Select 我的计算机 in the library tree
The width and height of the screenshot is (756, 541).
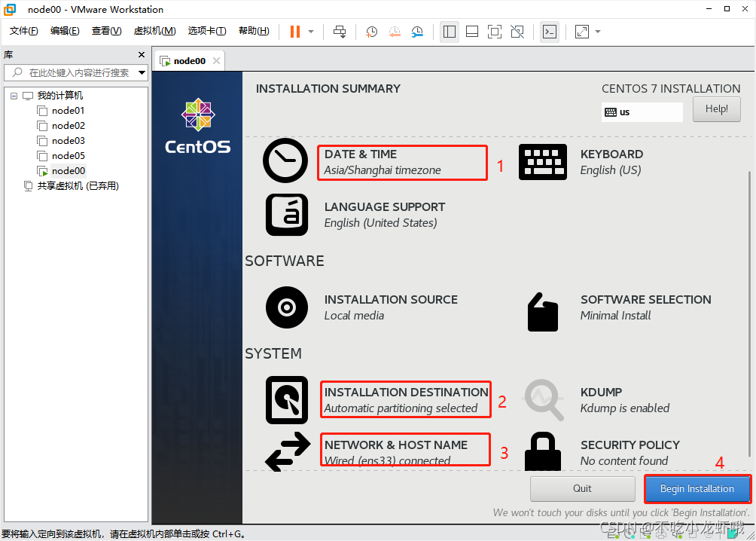tap(59, 96)
